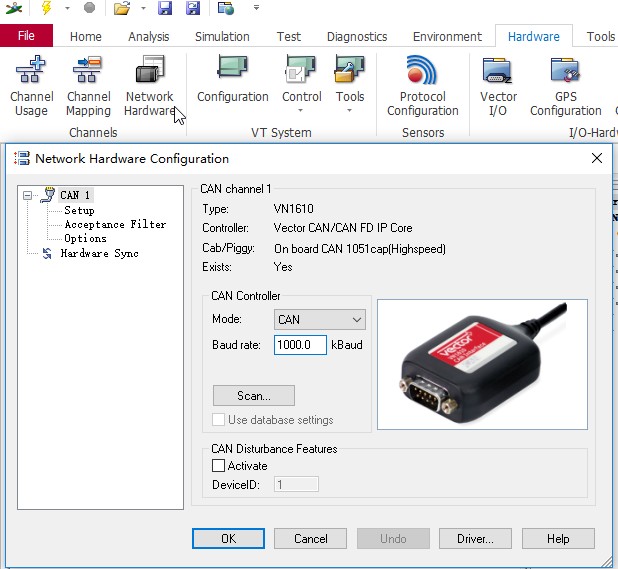Select the Hardware ribbon tab
This screenshot has height=569, width=618.
pos(534,37)
